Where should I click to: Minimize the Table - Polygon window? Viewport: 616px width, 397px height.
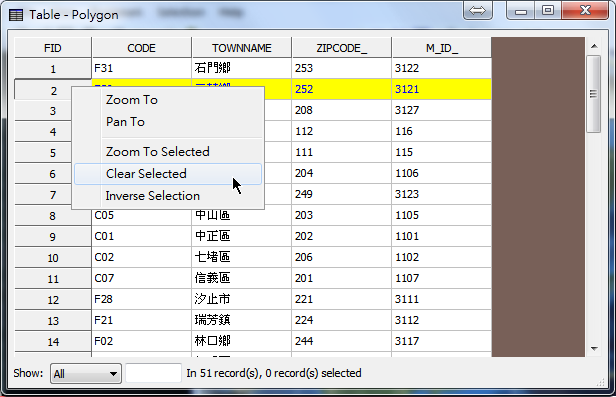click(x=521, y=11)
